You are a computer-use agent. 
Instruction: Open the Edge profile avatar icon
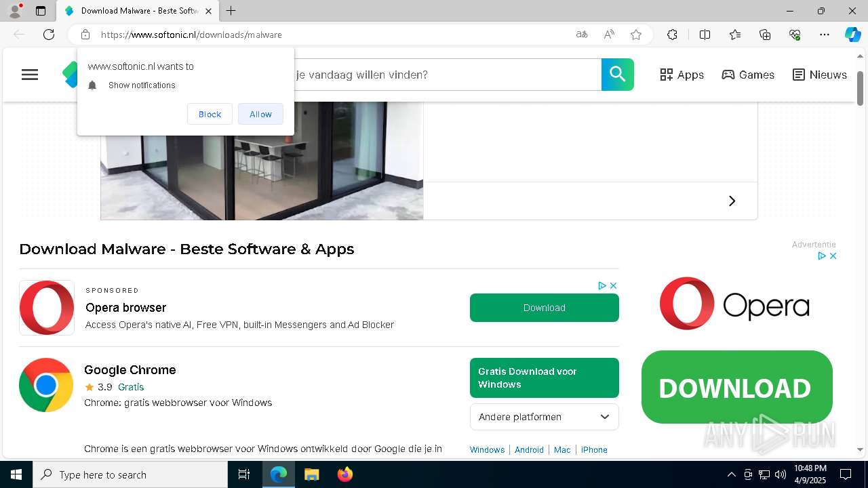[15, 11]
